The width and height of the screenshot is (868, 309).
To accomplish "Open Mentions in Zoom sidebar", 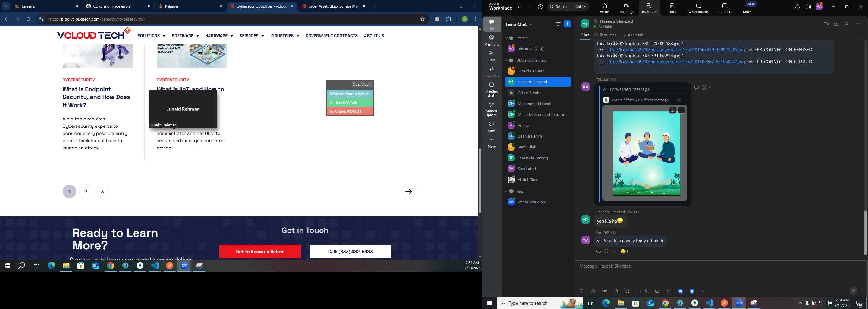I will coord(492,40).
